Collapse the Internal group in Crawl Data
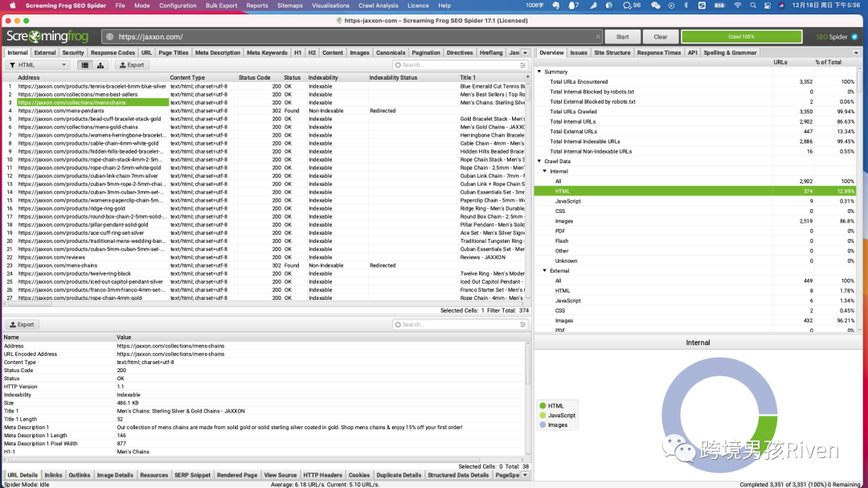 click(x=545, y=171)
